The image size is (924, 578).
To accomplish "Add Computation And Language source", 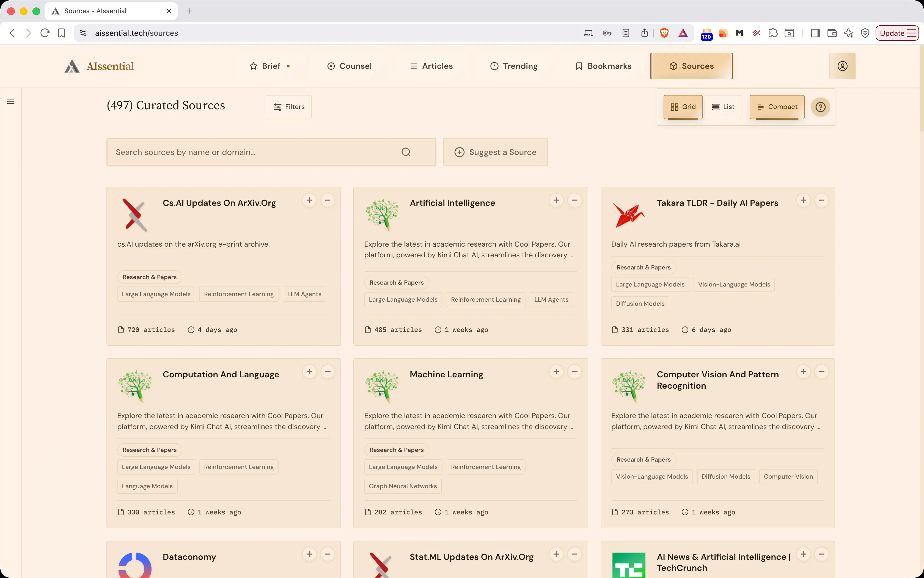I will tap(309, 372).
